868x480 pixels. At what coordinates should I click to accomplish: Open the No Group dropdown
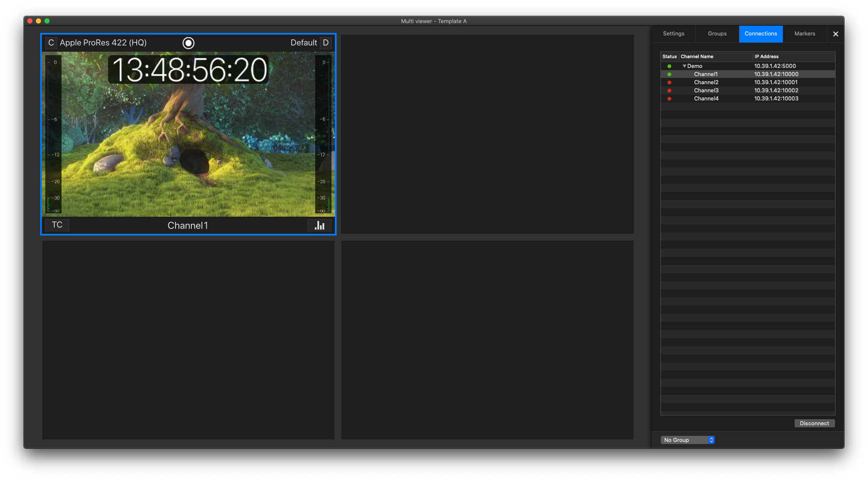[x=687, y=440]
